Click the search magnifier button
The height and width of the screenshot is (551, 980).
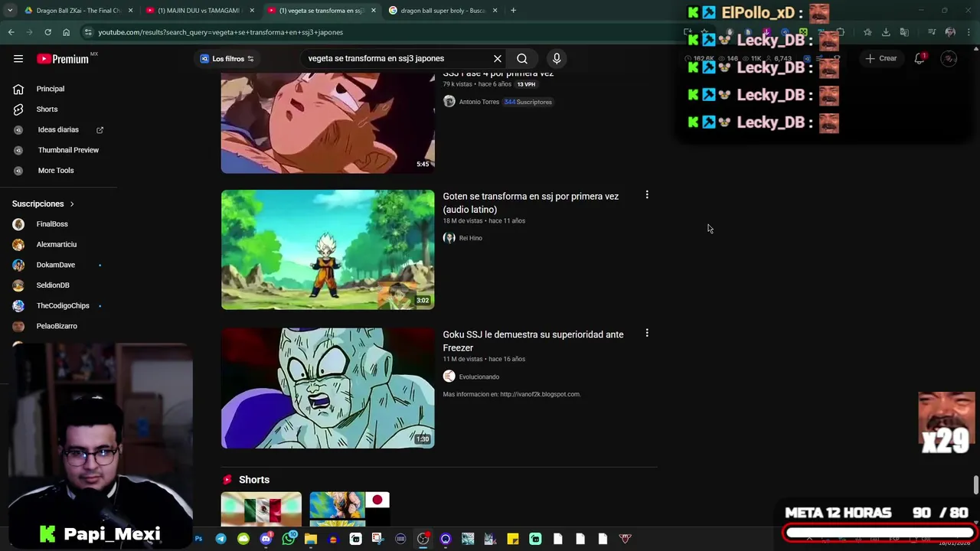[x=522, y=58]
